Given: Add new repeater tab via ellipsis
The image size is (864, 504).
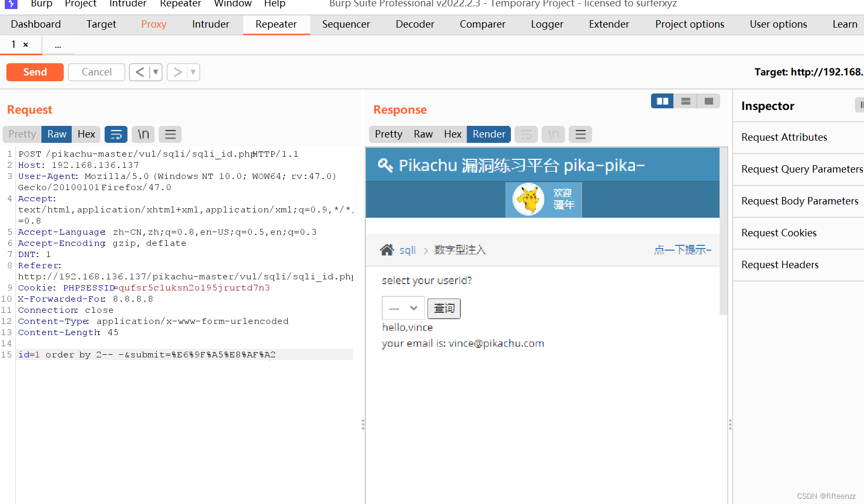Looking at the screenshot, I should pos(58,45).
